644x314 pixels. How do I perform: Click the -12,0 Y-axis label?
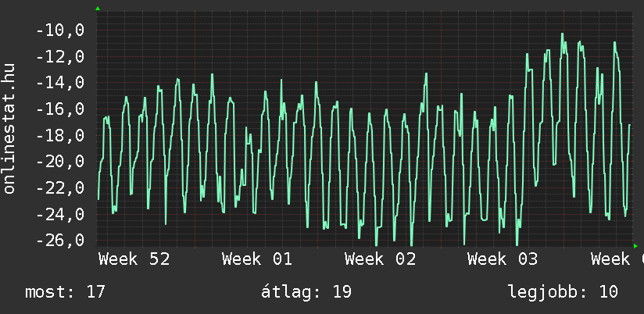tap(59, 57)
